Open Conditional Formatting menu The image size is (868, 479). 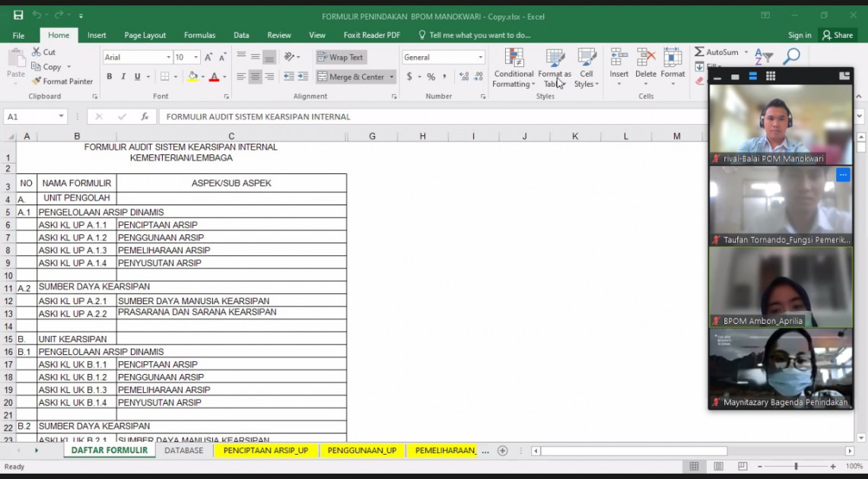pyautogui.click(x=513, y=68)
